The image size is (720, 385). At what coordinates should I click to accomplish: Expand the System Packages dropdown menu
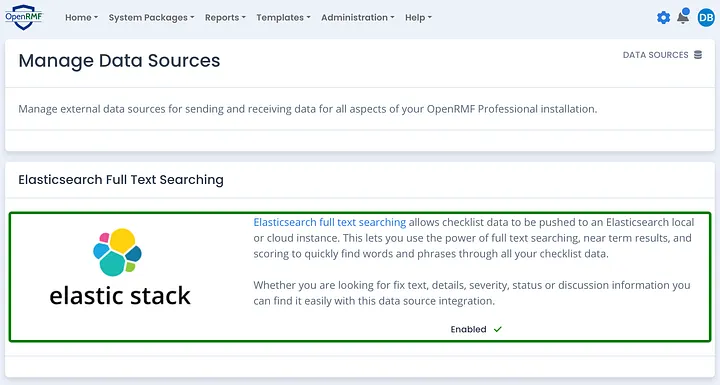[x=152, y=17]
